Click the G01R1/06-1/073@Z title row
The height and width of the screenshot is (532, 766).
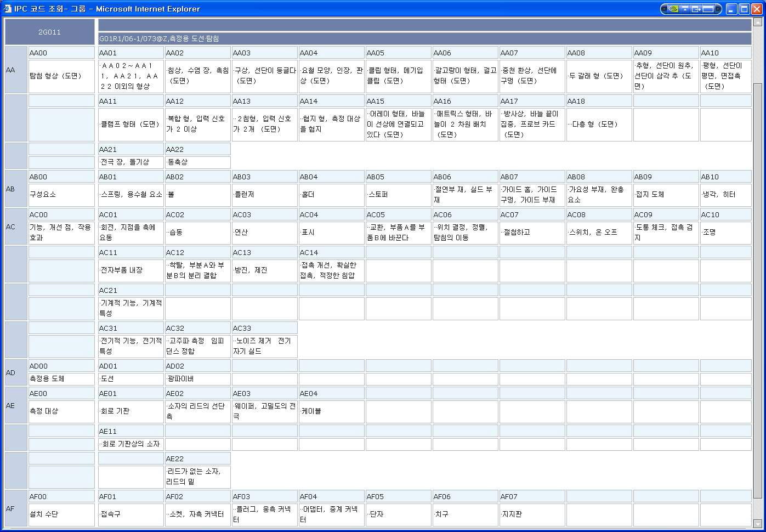[x=424, y=38]
